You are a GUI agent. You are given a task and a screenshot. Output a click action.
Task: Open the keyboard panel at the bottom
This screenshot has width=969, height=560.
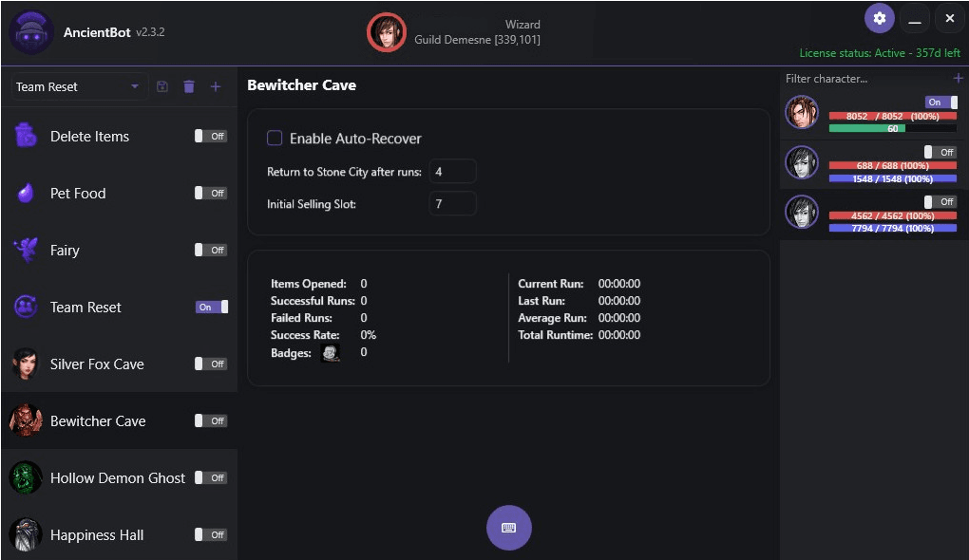(x=509, y=528)
